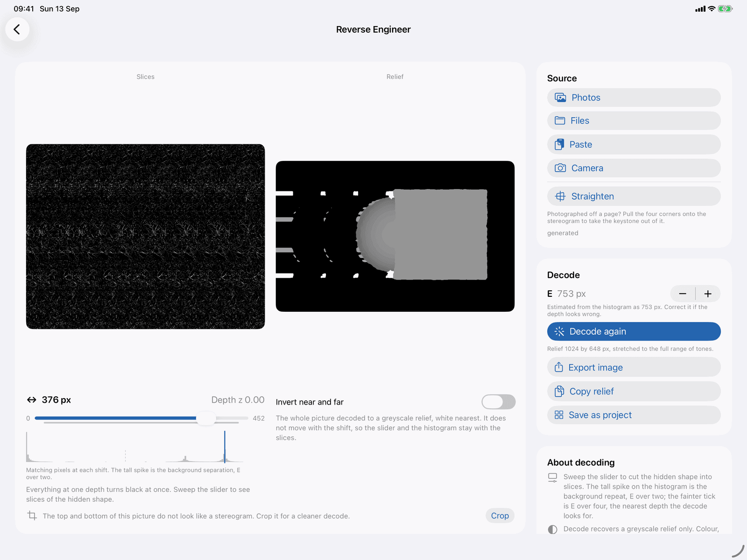Click the tall blue histogram spike

click(x=225, y=447)
